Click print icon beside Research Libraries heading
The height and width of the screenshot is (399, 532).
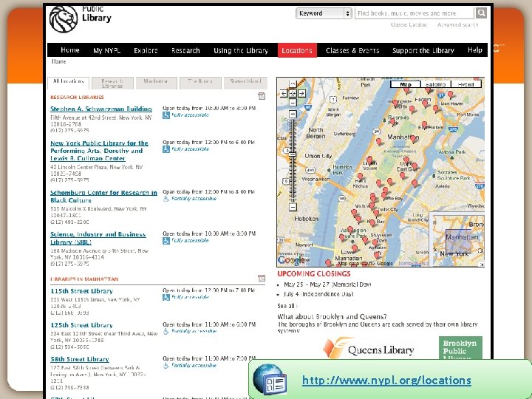(262, 96)
